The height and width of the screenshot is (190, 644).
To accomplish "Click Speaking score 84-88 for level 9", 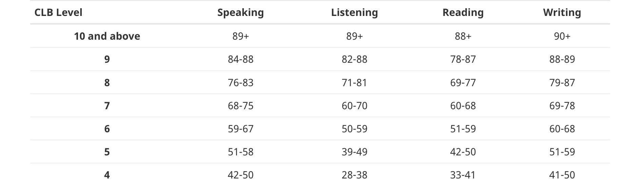I will (240, 59).
